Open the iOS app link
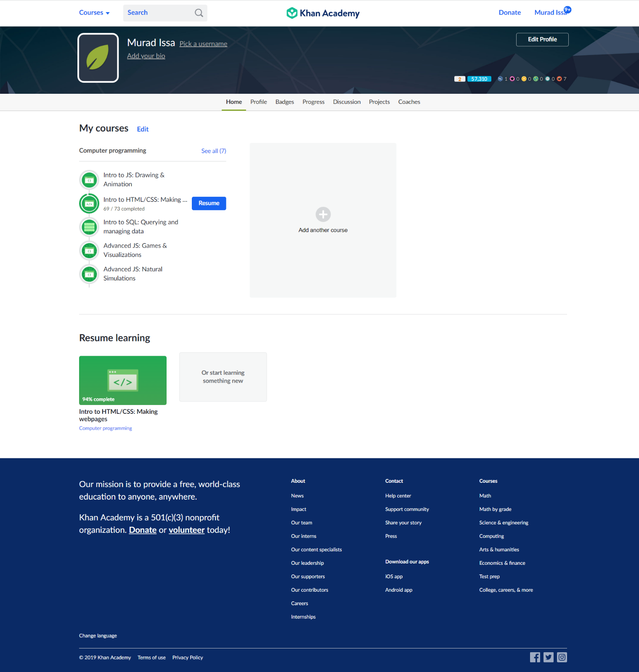 [394, 577]
